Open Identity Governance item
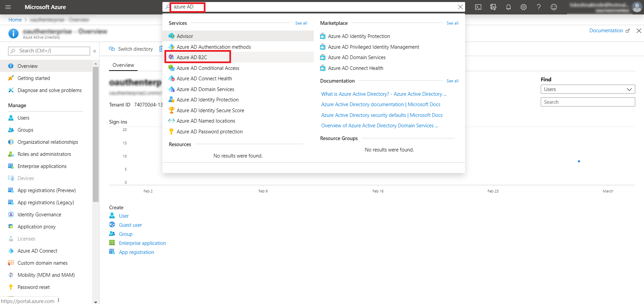 [x=46, y=214]
